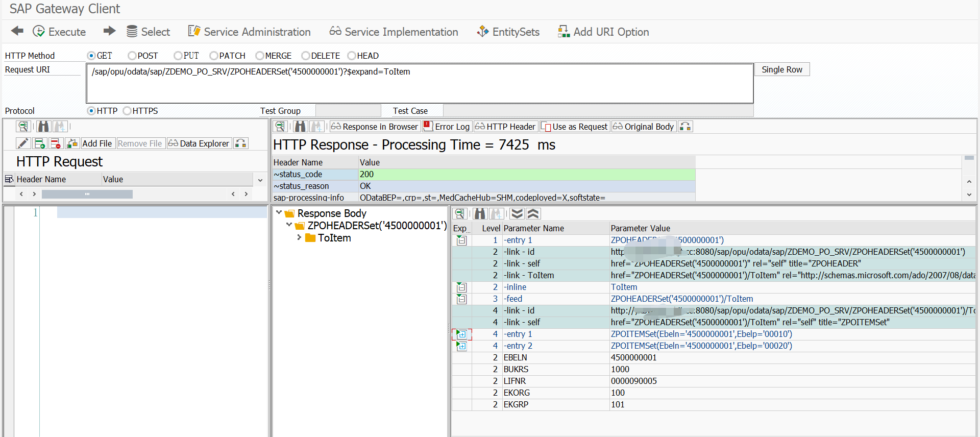Screen dimensions: 980x437
Task: Click icon right of Original Body
Action: [x=685, y=127]
